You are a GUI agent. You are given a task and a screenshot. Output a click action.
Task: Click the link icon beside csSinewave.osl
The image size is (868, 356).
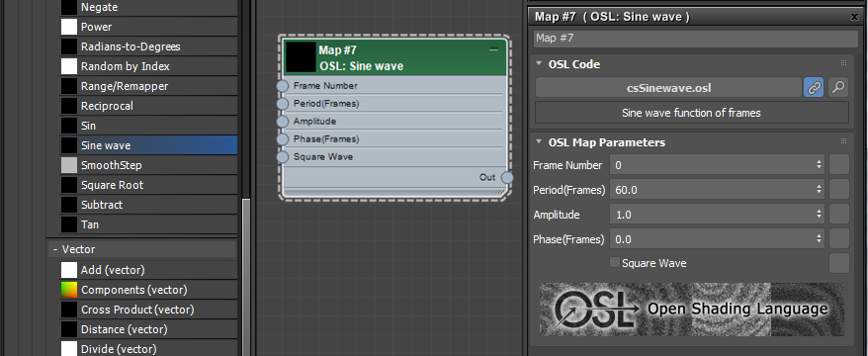click(x=814, y=87)
